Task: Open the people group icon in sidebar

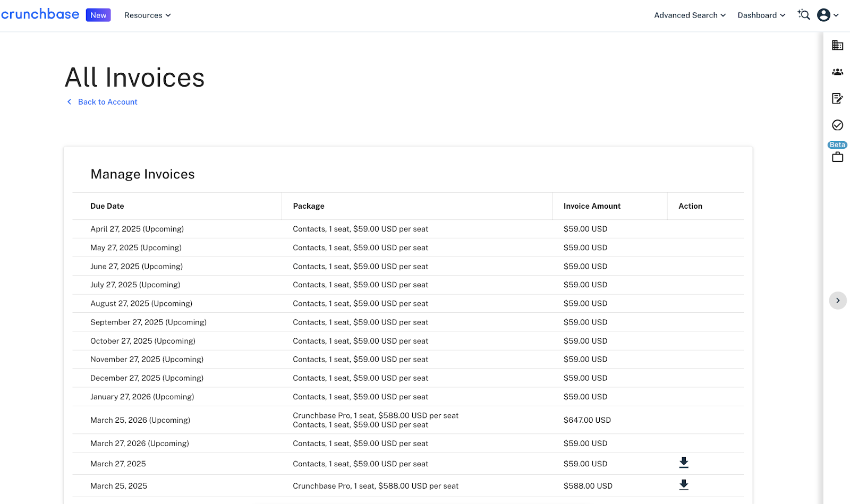Action: [x=838, y=72]
